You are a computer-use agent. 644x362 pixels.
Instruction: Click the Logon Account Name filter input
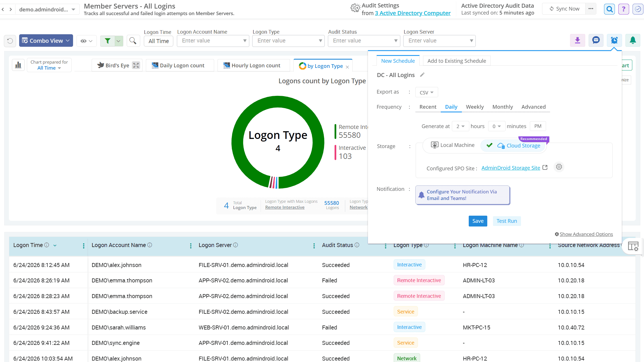coord(213,41)
